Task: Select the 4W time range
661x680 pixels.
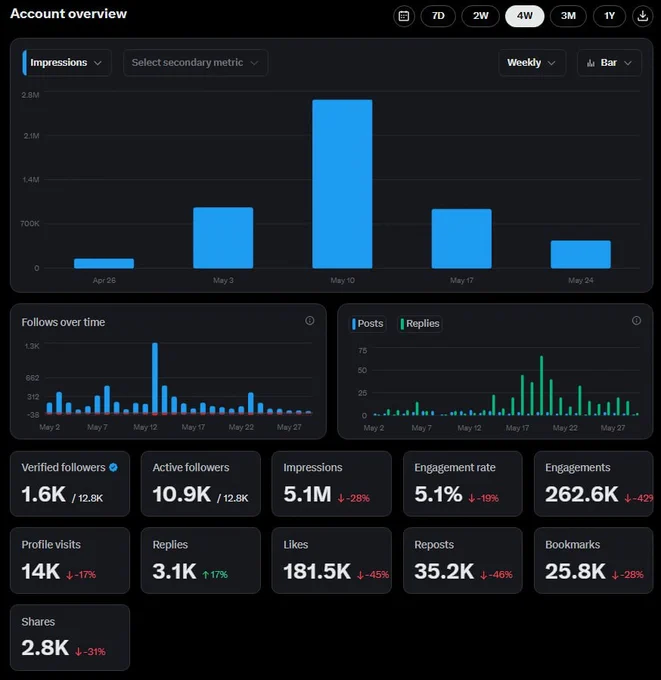Action: coord(524,16)
